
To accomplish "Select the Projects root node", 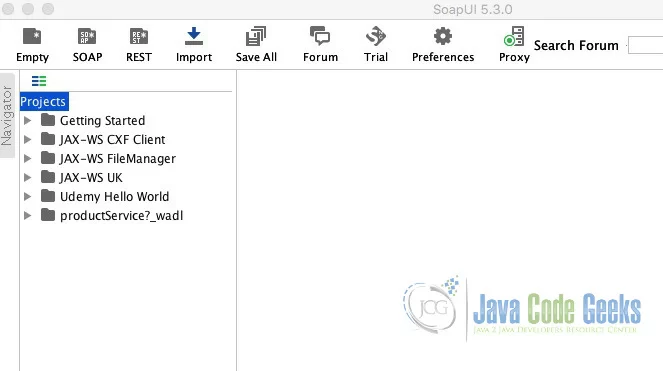I will (x=44, y=102).
